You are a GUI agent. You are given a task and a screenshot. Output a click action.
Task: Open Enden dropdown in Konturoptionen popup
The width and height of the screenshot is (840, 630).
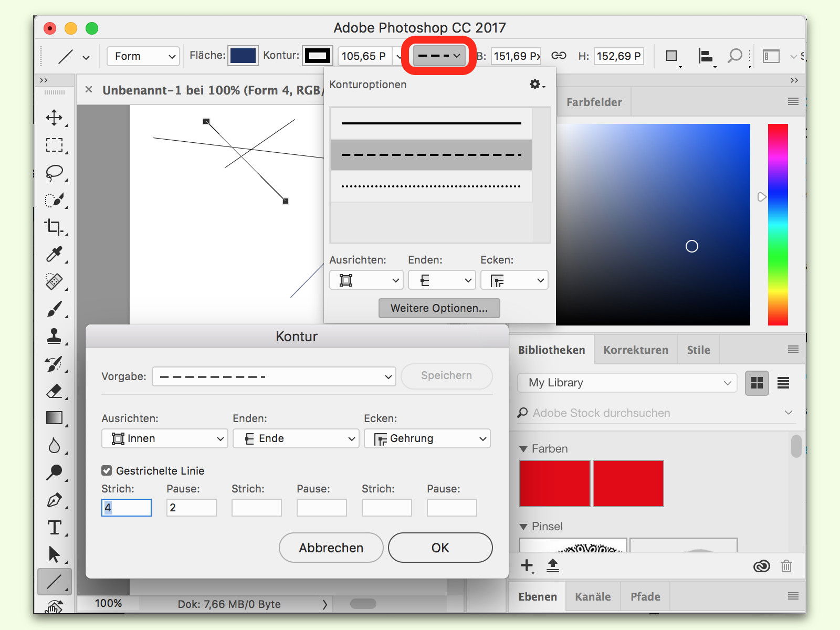pyautogui.click(x=442, y=280)
